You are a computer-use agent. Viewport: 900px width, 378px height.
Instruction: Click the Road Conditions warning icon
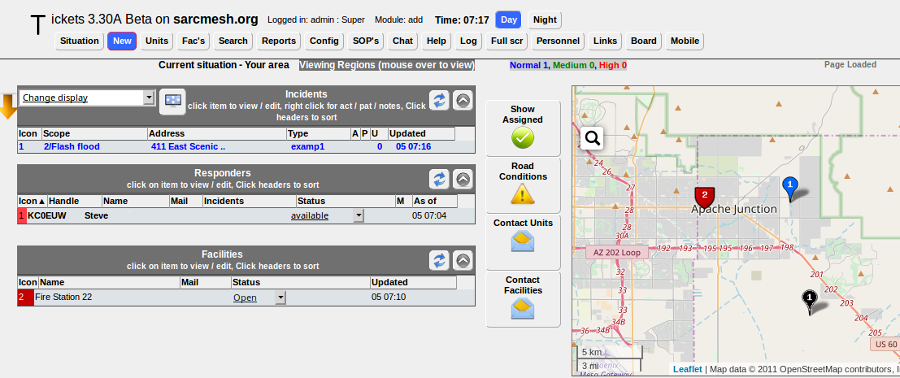pyautogui.click(x=522, y=195)
